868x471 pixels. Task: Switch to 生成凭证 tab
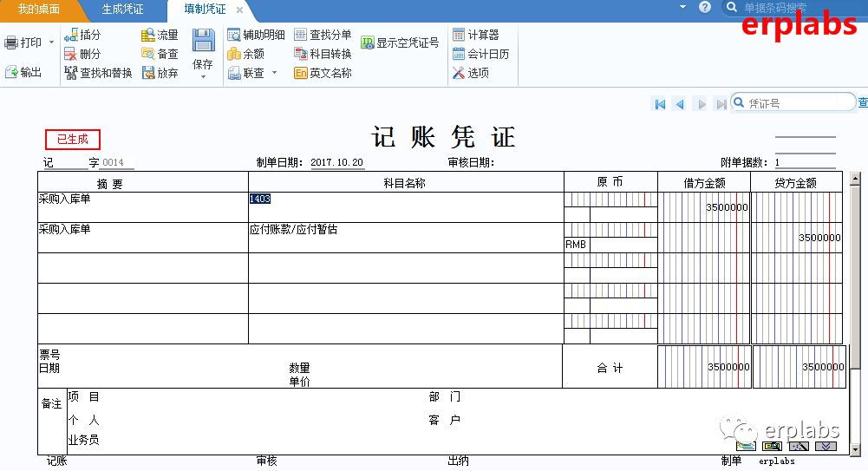122,9
